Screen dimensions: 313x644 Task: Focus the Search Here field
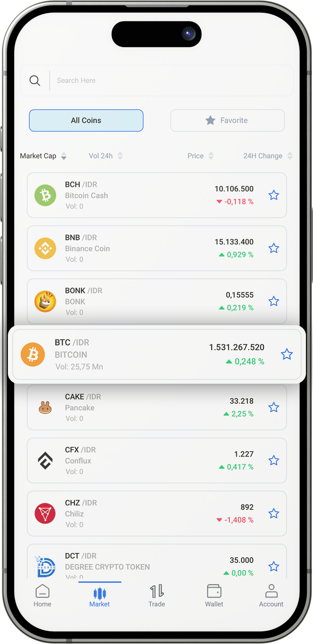(169, 81)
